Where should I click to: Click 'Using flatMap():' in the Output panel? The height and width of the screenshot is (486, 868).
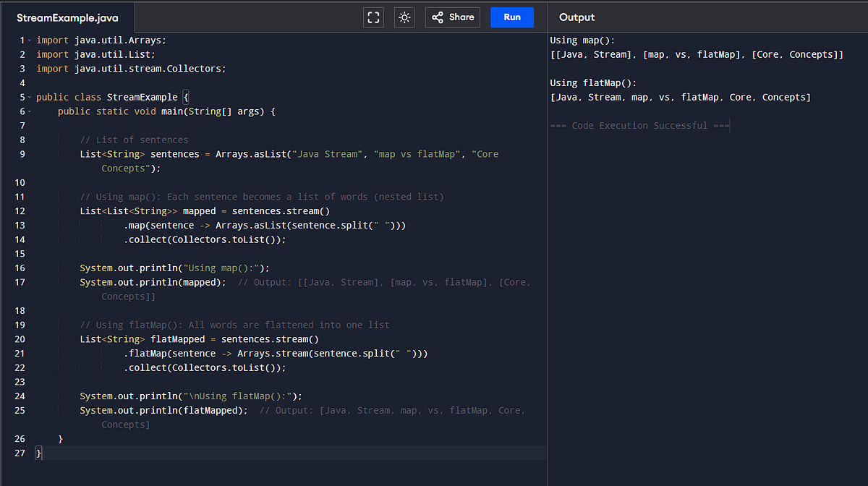pos(593,83)
